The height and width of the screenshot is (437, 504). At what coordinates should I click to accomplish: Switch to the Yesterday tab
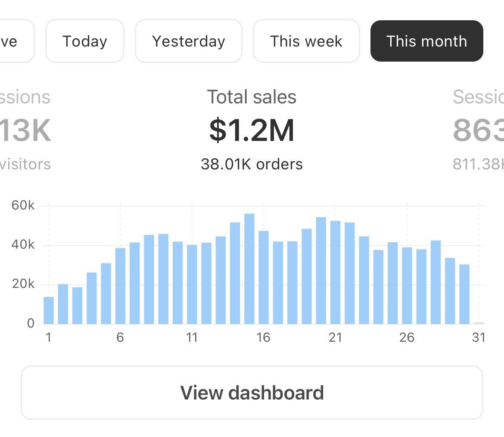click(189, 41)
